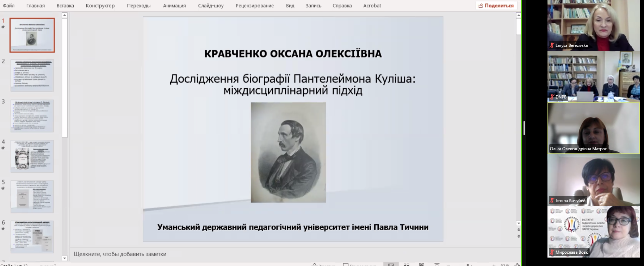The width and height of the screenshot is (644, 266).
Task: Click the thumbnail panel scroll-down arrow
Action: (x=64, y=258)
